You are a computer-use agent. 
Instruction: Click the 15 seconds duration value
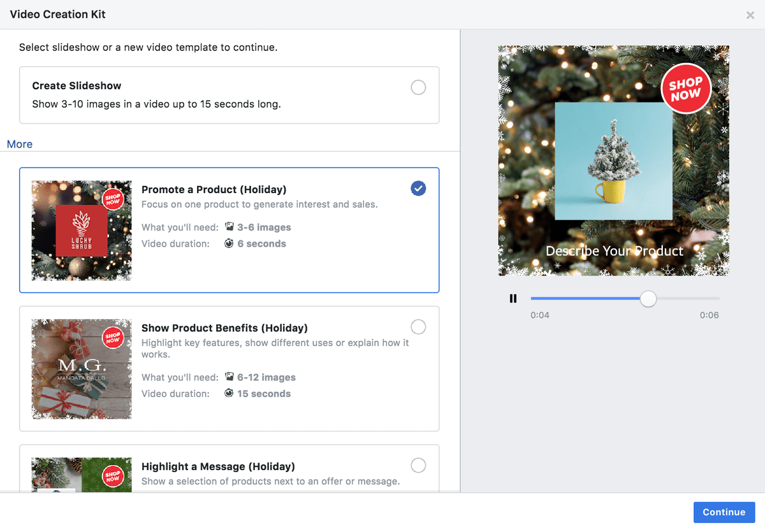click(264, 394)
